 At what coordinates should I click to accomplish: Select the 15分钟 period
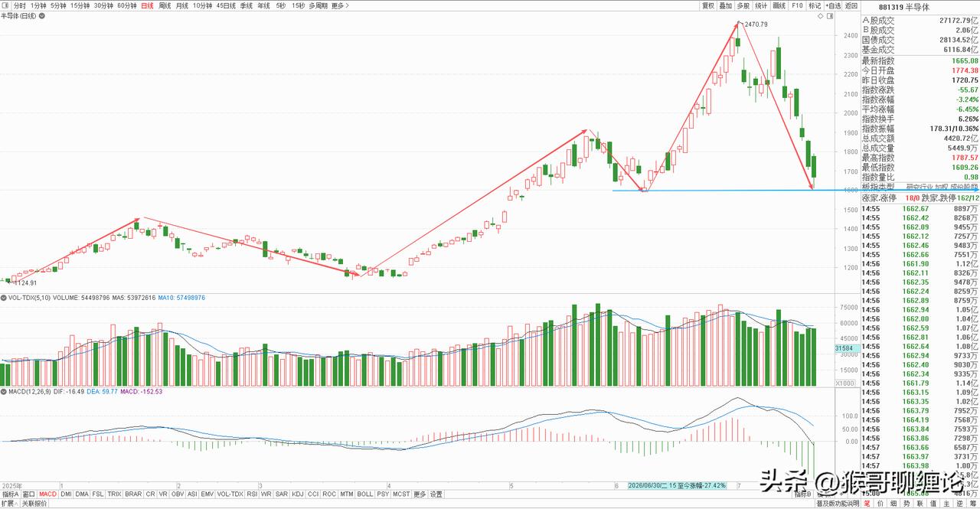tap(80, 5)
